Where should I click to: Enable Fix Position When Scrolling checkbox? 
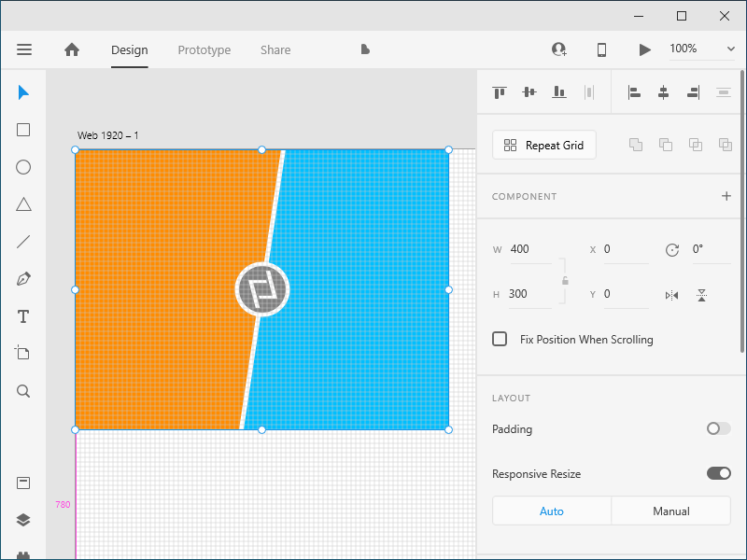click(500, 339)
